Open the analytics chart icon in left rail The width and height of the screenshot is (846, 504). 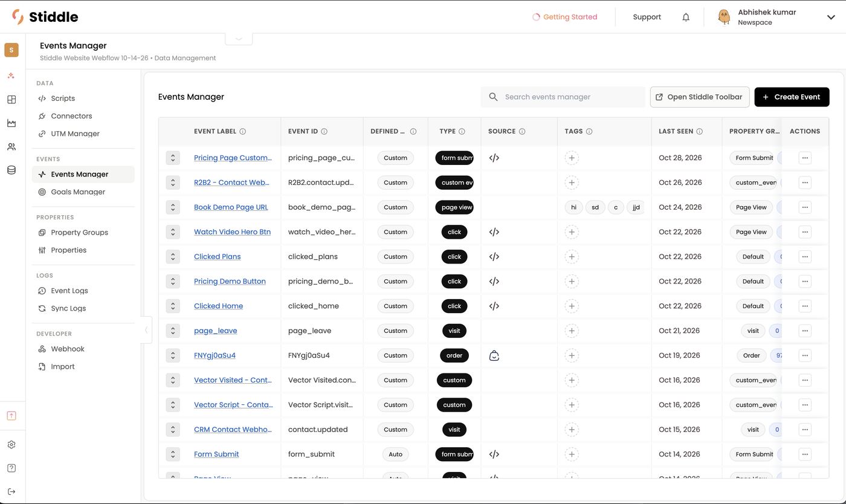11,123
